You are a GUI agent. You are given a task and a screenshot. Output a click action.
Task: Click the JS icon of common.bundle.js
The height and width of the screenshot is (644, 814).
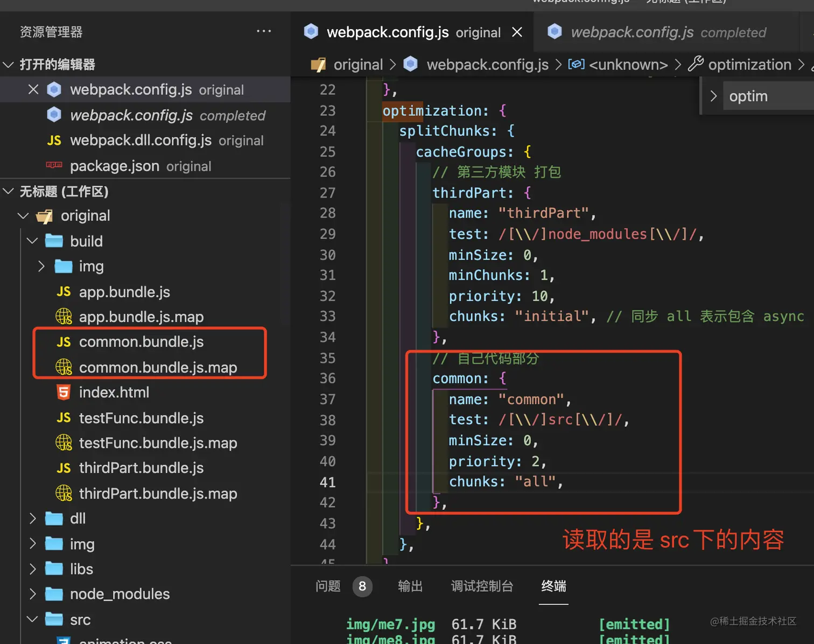[64, 342]
